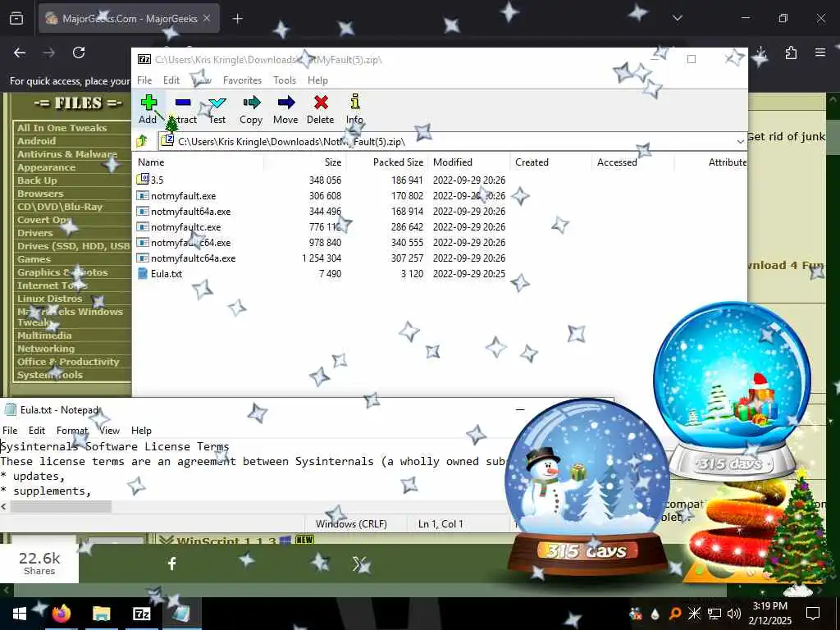Open File Explorer from the taskbar
Screen dimensions: 840x630
[101, 614]
